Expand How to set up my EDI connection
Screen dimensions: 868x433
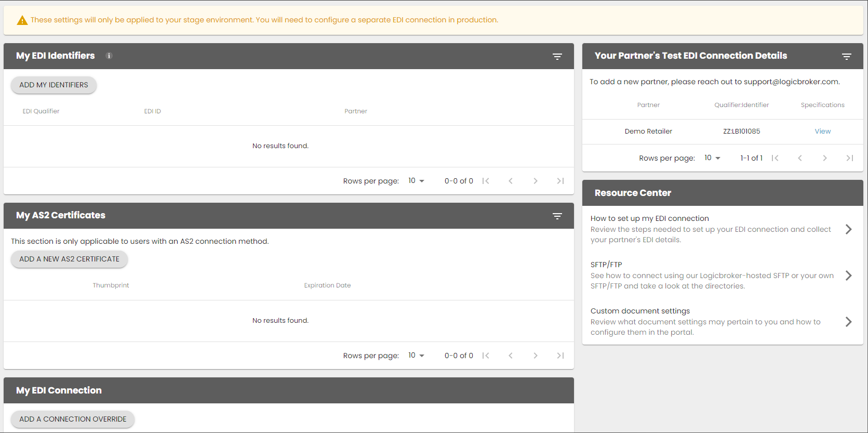(x=848, y=229)
